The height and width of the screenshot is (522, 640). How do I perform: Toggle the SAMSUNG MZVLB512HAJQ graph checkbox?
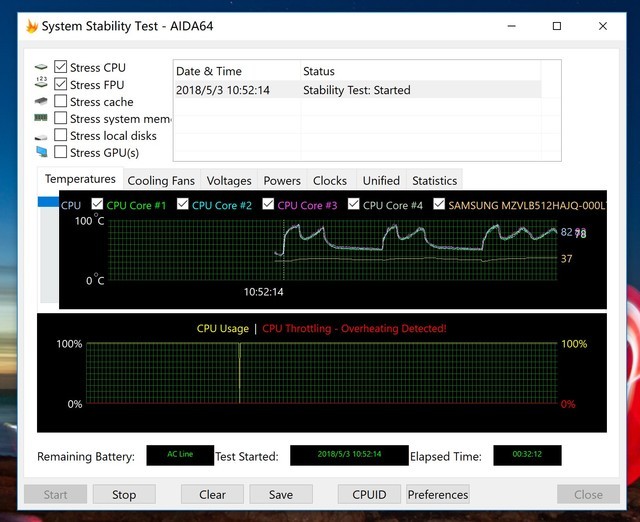pos(439,203)
